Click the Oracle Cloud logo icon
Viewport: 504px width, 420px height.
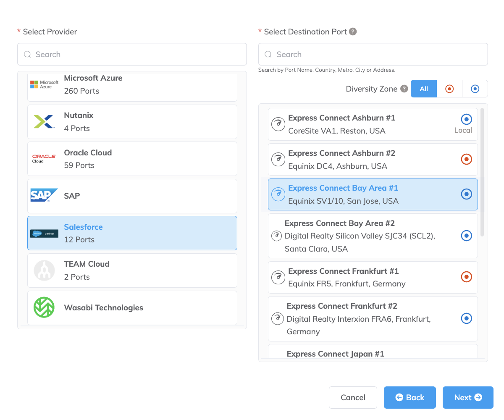tap(44, 159)
